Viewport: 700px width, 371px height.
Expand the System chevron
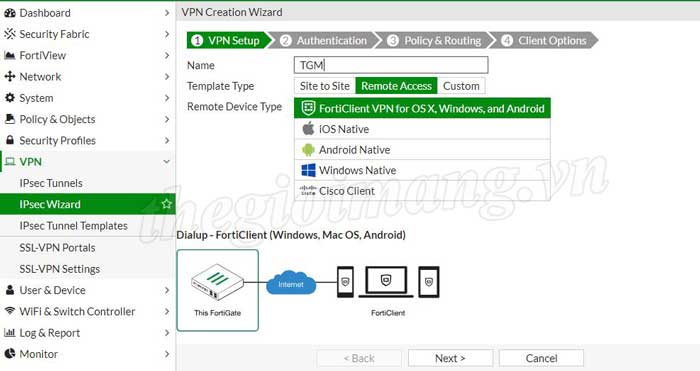(167, 98)
